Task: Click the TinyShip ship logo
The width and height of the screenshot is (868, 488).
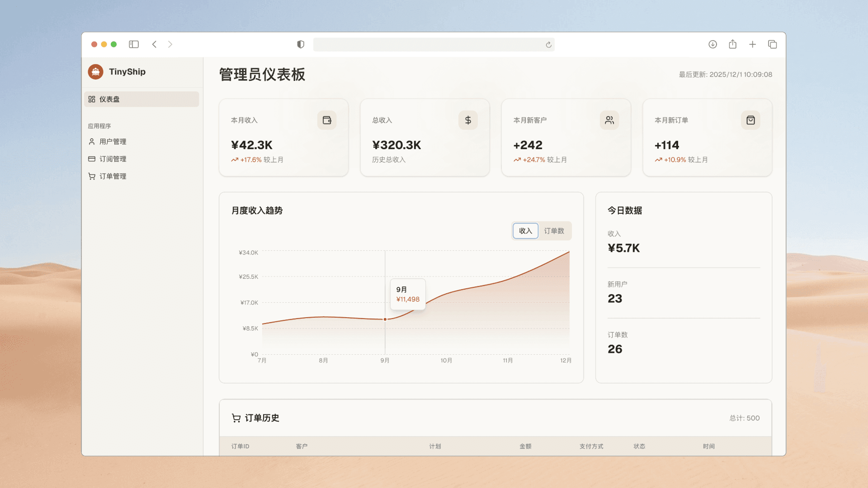Action: [96, 72]
